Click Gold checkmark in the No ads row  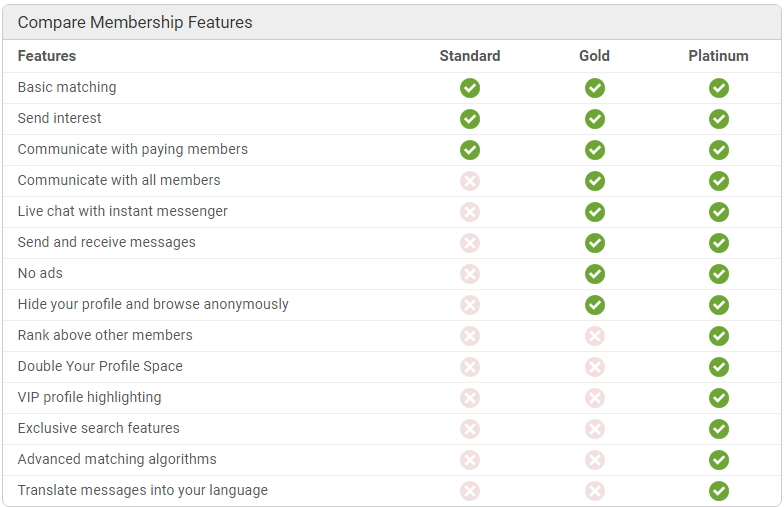(x=594, y=274)
